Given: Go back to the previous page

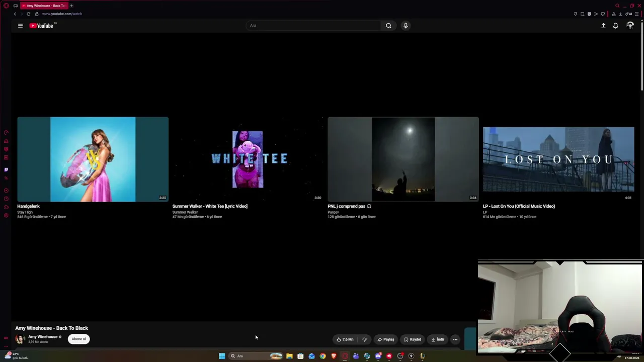Looking at the screenshot, I should point(15,14).
